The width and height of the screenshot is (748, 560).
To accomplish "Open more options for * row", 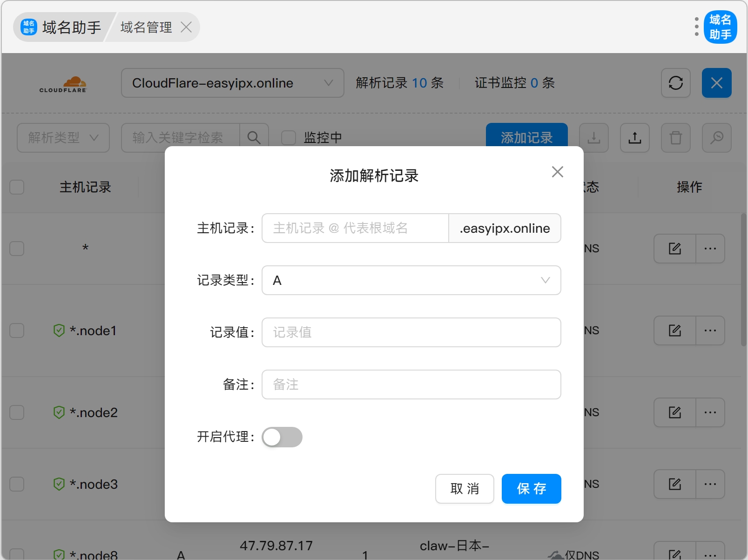I will point(710,249).
